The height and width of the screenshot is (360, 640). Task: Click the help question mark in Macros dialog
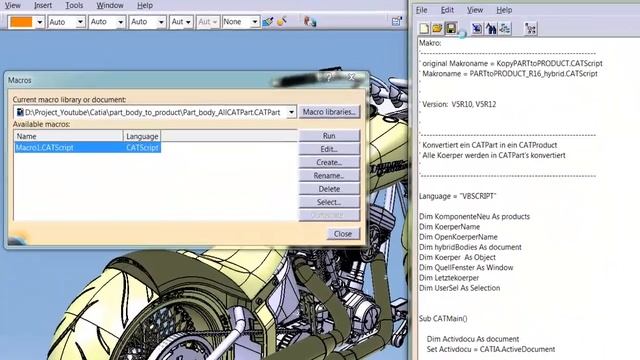click(x=329, y=78)
